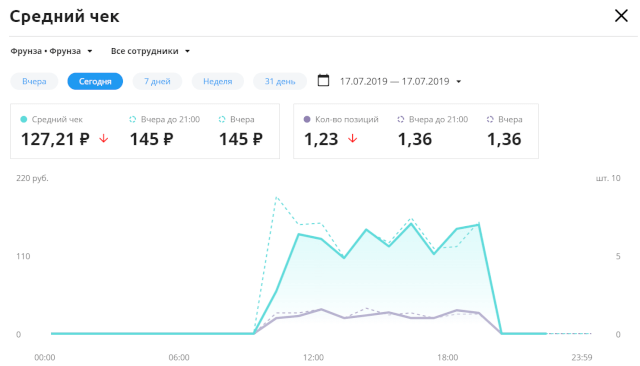Toggle Средний чек series via teal dot
The width and height of the screenshot is (640, 366).
point(24,119)
